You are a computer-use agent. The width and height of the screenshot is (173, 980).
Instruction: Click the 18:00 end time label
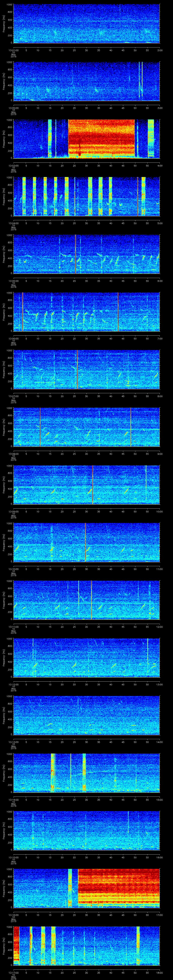(x=159, y=972)
